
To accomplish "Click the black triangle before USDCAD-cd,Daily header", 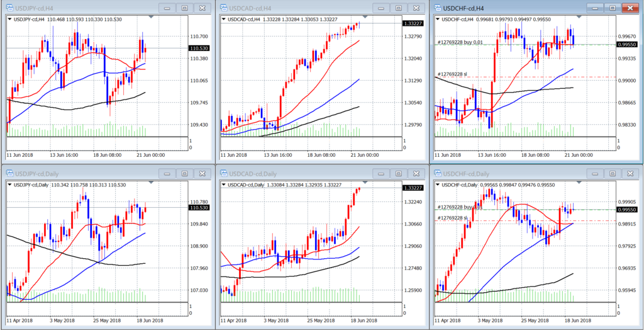I will coord(223,185).
